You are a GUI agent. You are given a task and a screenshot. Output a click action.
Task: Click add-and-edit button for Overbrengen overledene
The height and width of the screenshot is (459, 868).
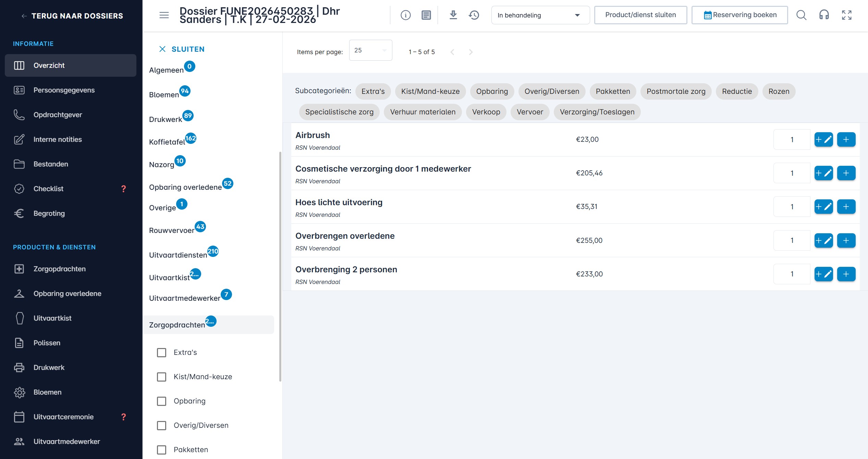823,240
